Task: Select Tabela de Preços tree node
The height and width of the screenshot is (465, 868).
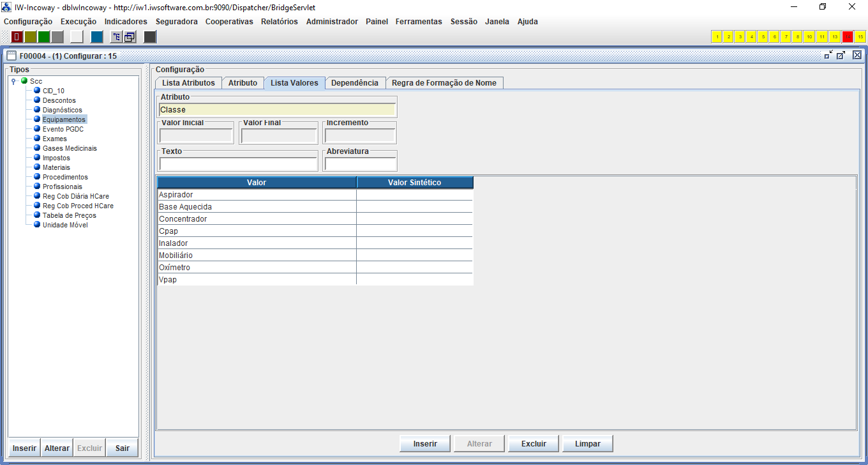Action: click(x=69, y=215)
